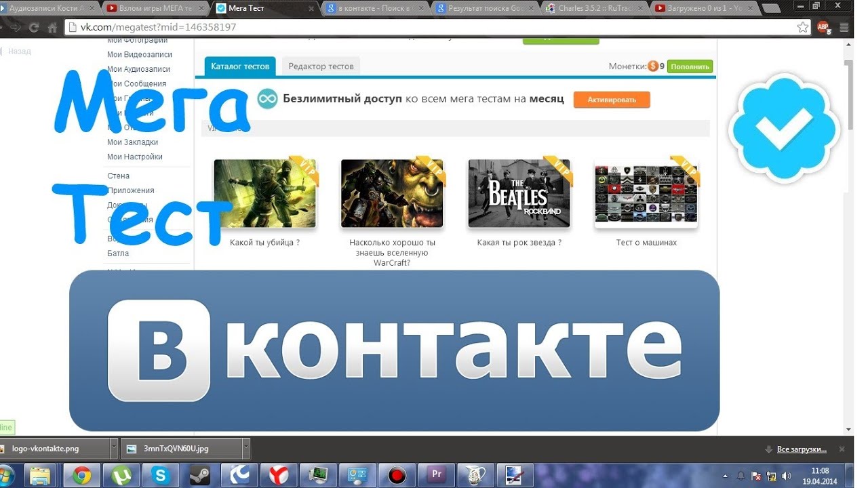Bookmark this page with the star icon
This screenshot has height=488, width=868.
[x=803, y=28]
